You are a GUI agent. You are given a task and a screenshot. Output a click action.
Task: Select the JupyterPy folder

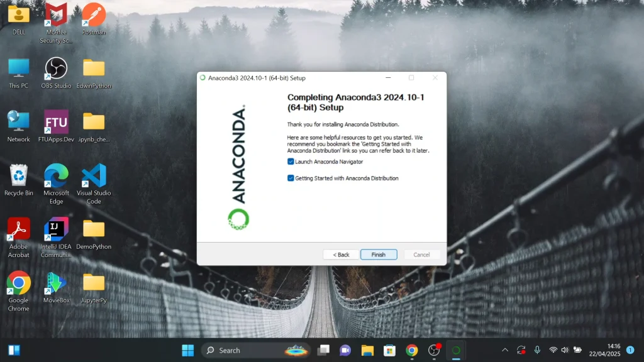[x=94, y=287]
